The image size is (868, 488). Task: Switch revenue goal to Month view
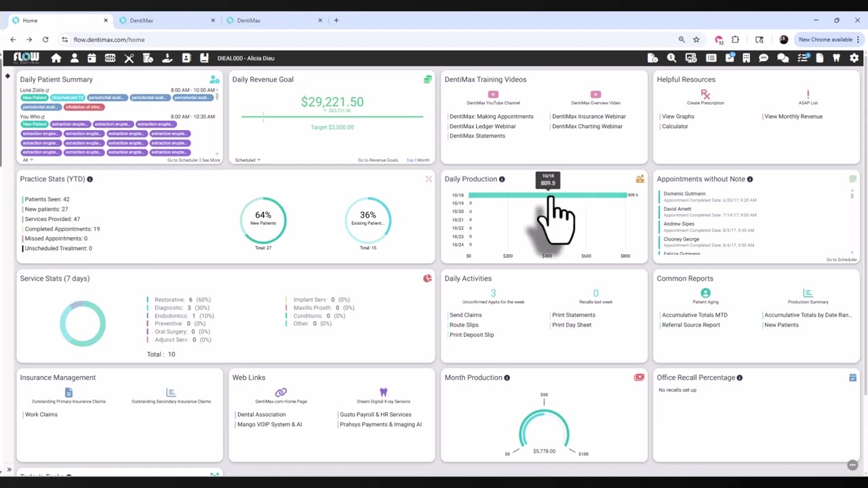(423, 160)
